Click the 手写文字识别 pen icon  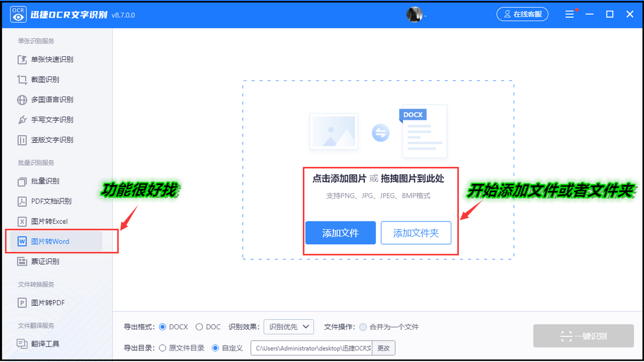click(22, 120)
